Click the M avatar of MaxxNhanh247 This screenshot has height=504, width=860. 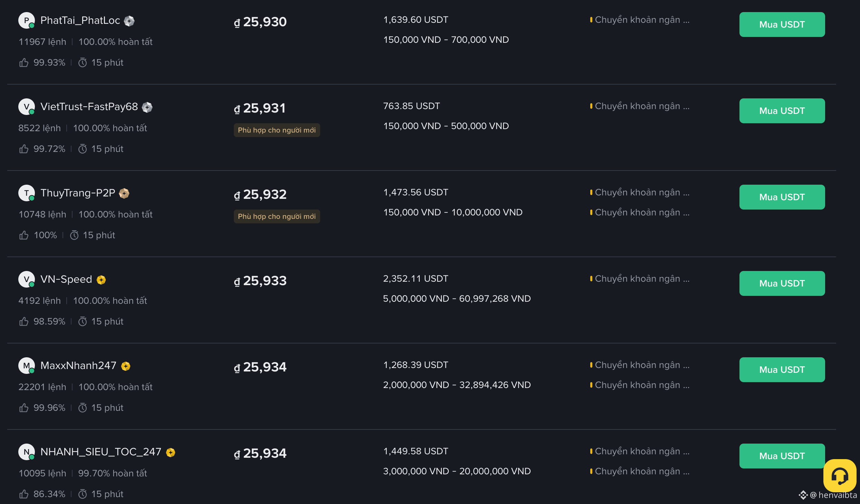pyautogui.click(x=27, y=366)
